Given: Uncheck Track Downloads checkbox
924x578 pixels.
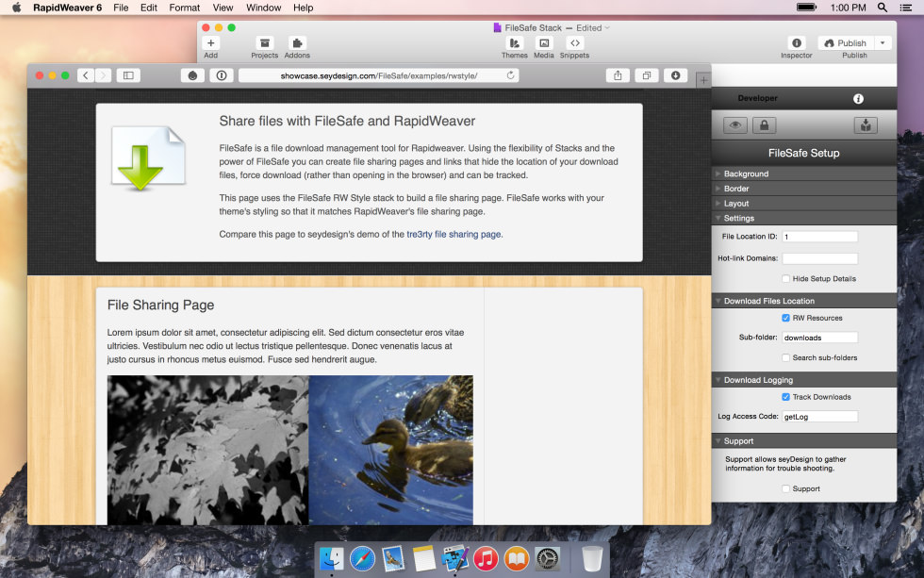Looking at the screenshot, I should click(785, 397).
